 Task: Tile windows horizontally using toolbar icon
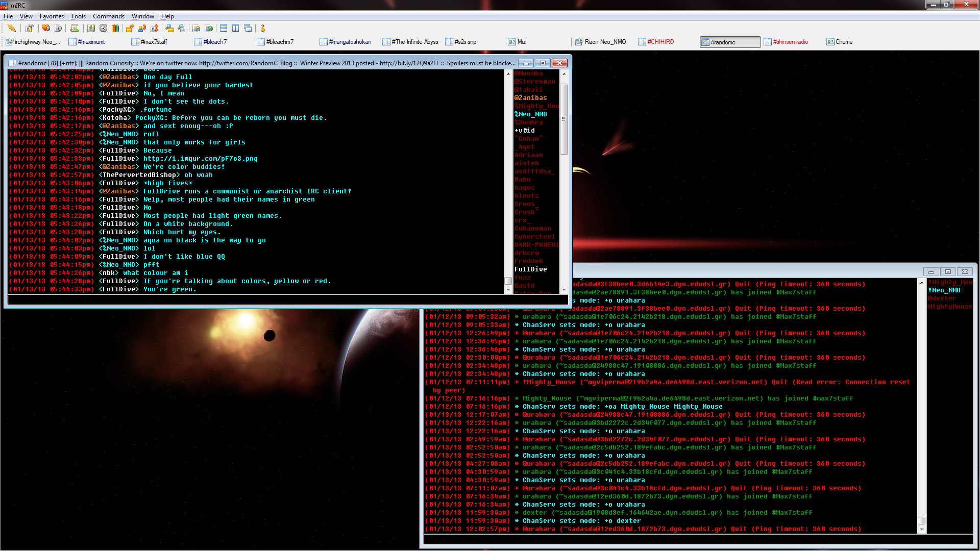coord(224,28)
